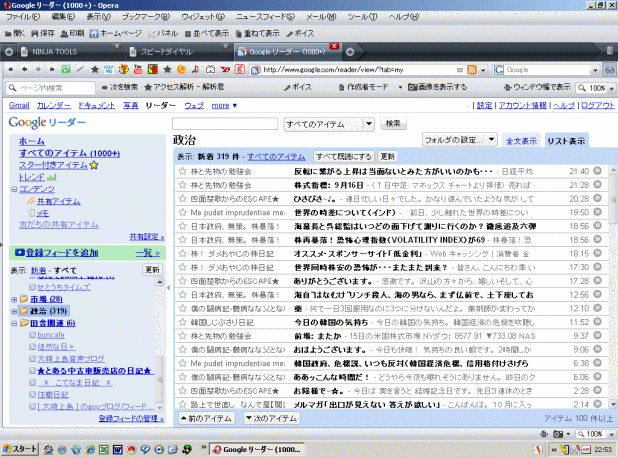The width and height of the screenshot is (618, 458).
Task: Click 次のアイテム button
Action: [x=271, y=418]
